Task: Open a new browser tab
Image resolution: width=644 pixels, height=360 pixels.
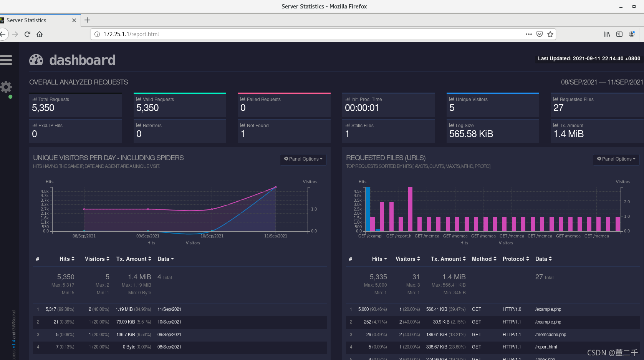Action: pyautogui.click(x=87, y=20)
